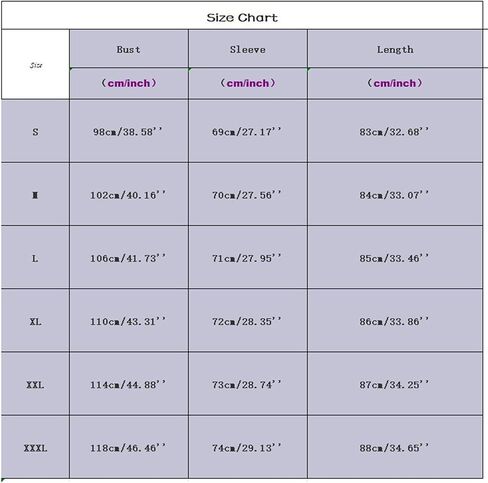
Task: Click the Size Chart title cell
Action: point(242,16)
